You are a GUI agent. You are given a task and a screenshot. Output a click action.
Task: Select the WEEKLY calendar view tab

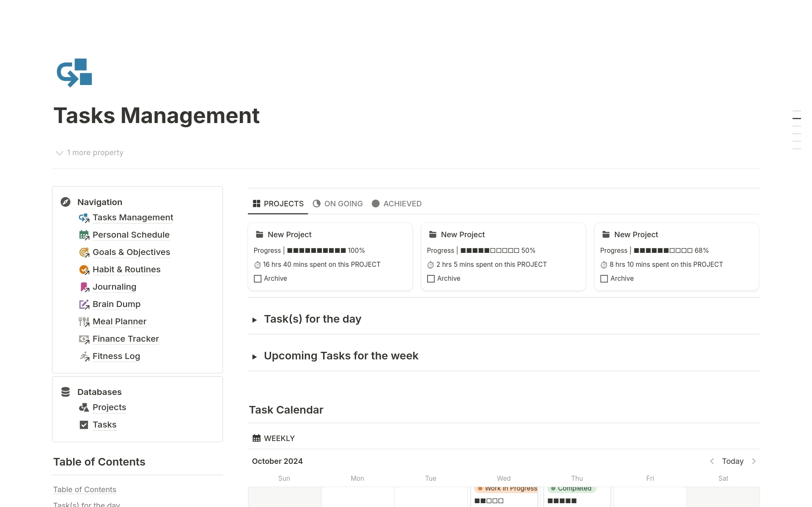pyautogui.click(x=274, y=438)
